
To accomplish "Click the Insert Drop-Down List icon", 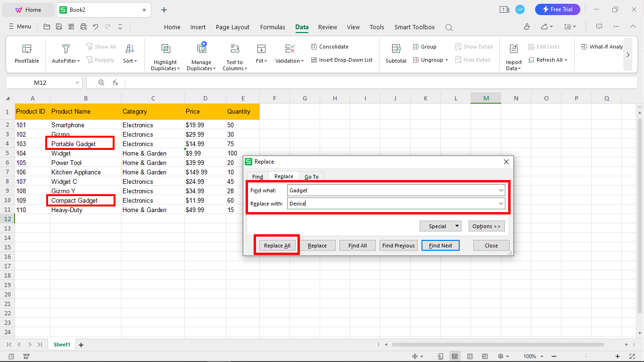I will click(x=342, y=60).
